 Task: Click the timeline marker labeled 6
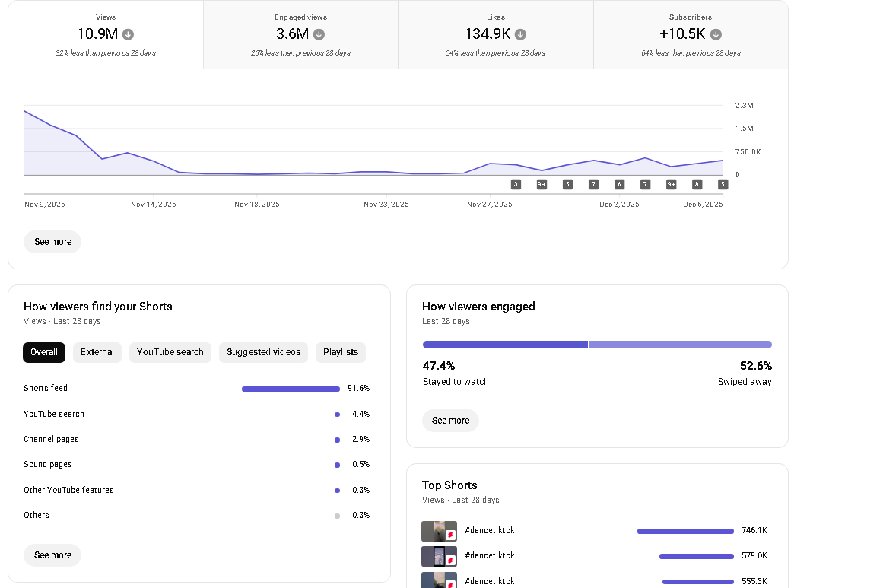click(x=619, y=185)
